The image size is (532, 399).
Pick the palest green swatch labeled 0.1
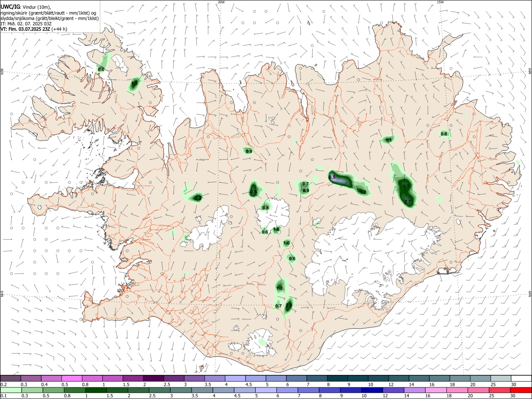click(x=10, y=390)
